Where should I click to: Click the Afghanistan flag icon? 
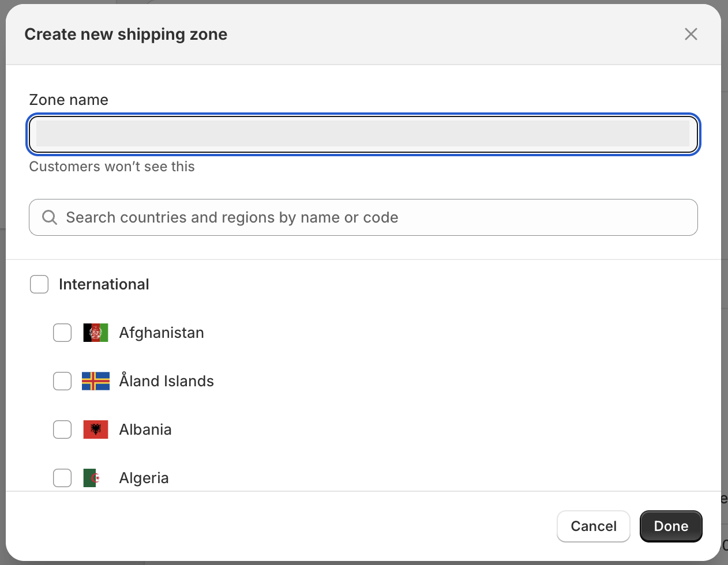96,333
